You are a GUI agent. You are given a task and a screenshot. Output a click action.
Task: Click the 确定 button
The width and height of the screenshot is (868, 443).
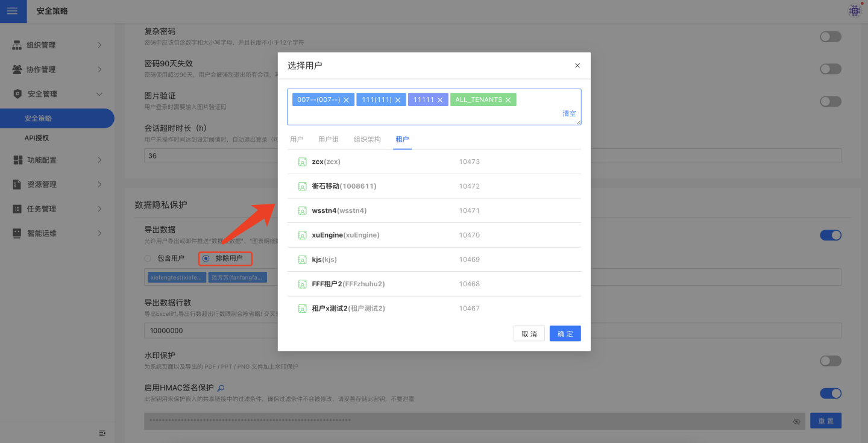[565, 334]
